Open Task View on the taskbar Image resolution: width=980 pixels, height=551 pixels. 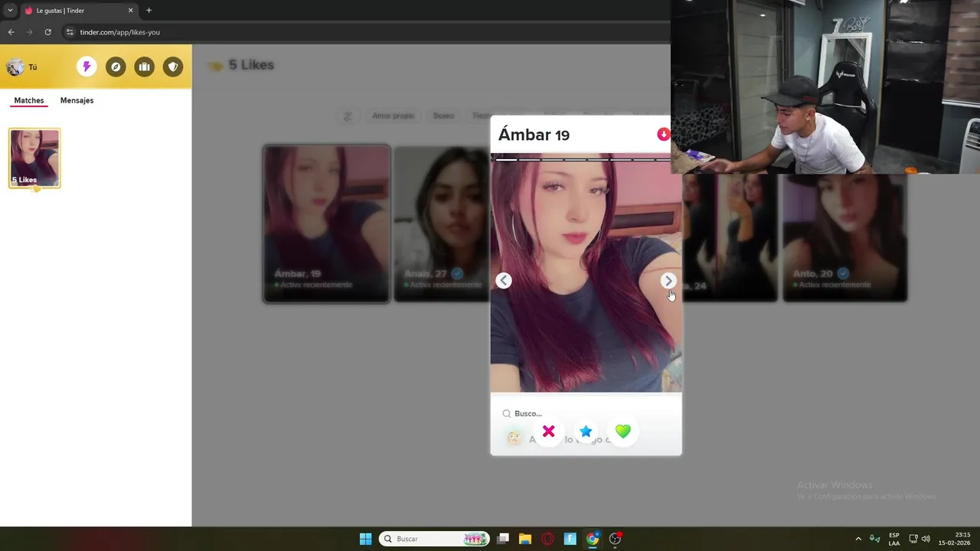(503, 539)
